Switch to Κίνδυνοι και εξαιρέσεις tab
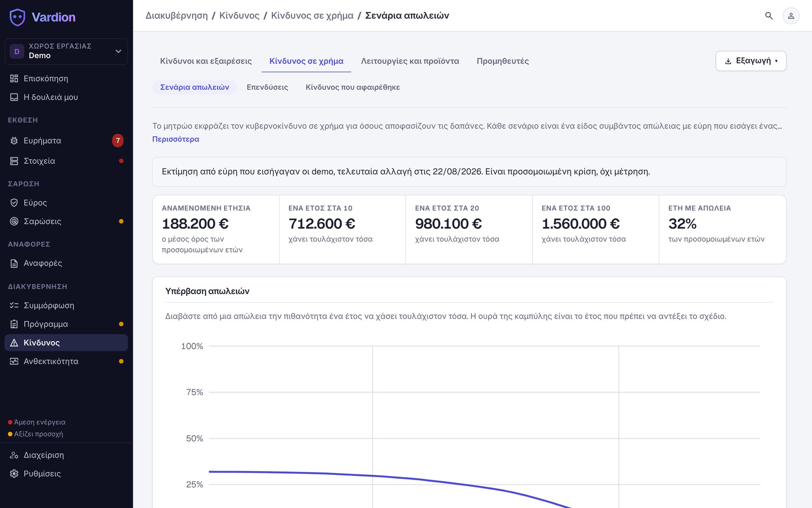Viewport: 812px width, 508px height. coord(206,61)
